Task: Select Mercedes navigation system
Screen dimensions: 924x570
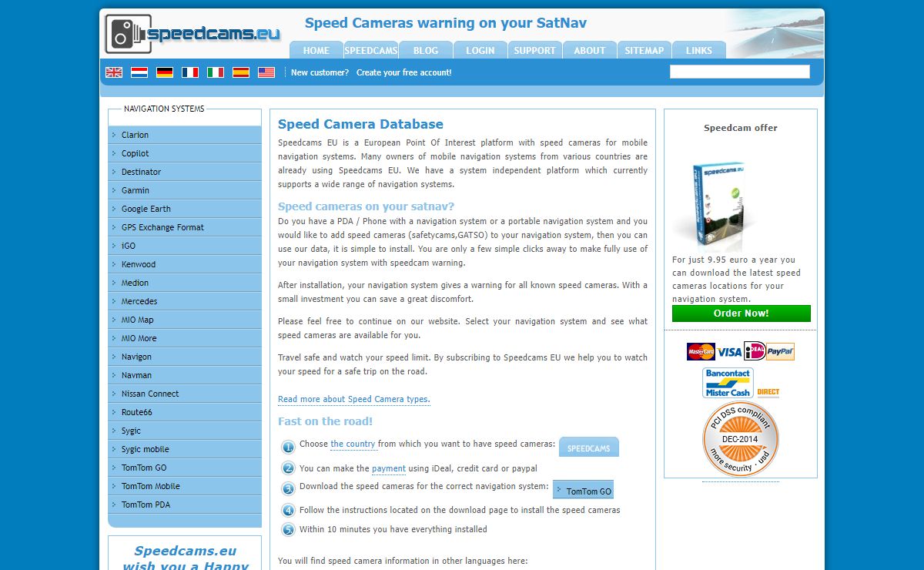Action: 185,301
